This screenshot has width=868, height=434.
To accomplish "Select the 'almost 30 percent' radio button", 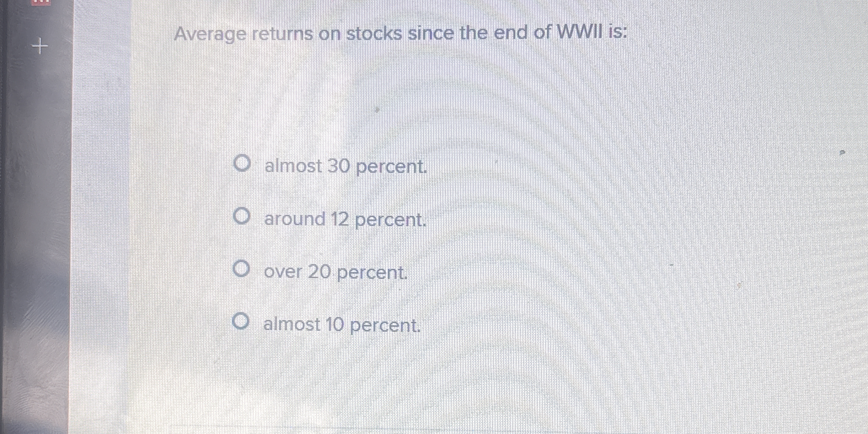I will click(242, 163).
